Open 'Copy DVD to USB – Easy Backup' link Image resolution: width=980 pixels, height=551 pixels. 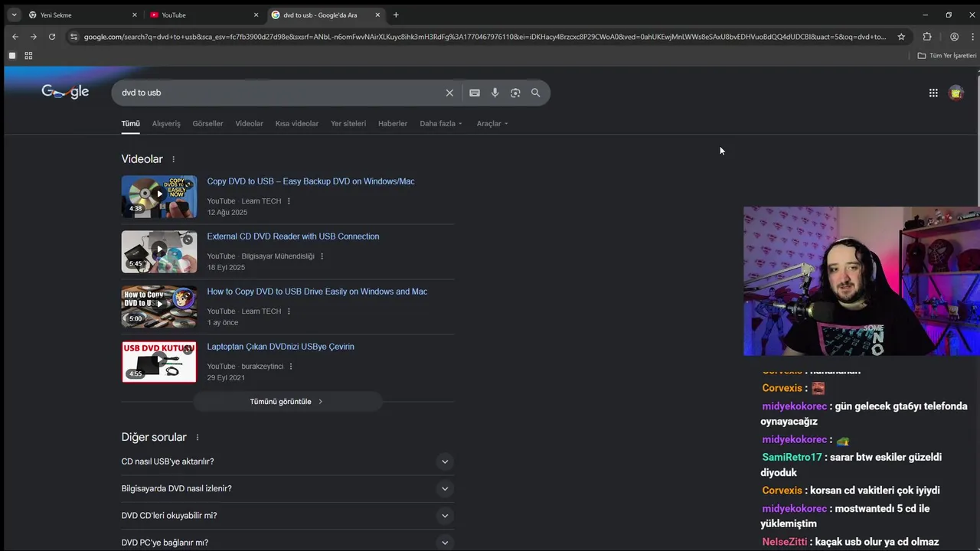(x=311, y=181)
